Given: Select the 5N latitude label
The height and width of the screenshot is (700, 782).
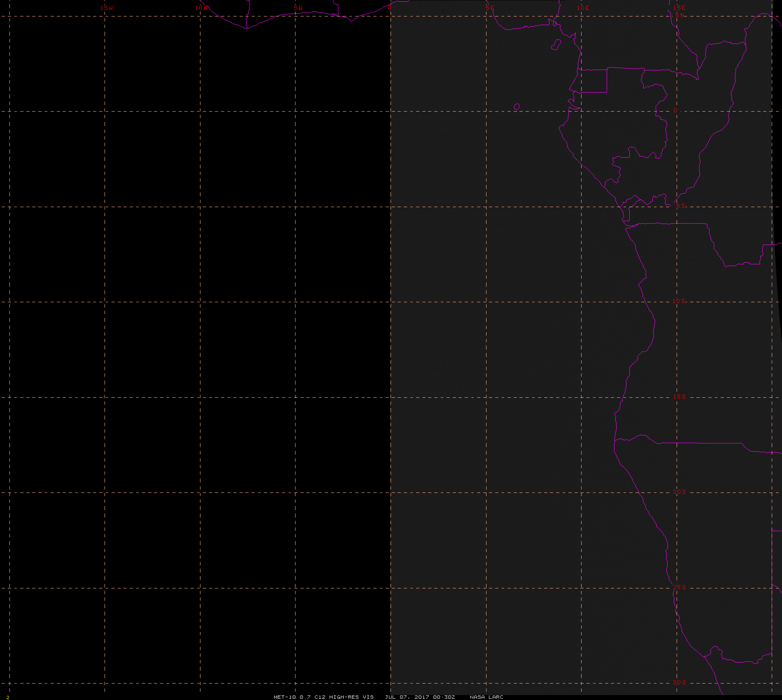Looking at the screenshot, I should pos(680,15).
